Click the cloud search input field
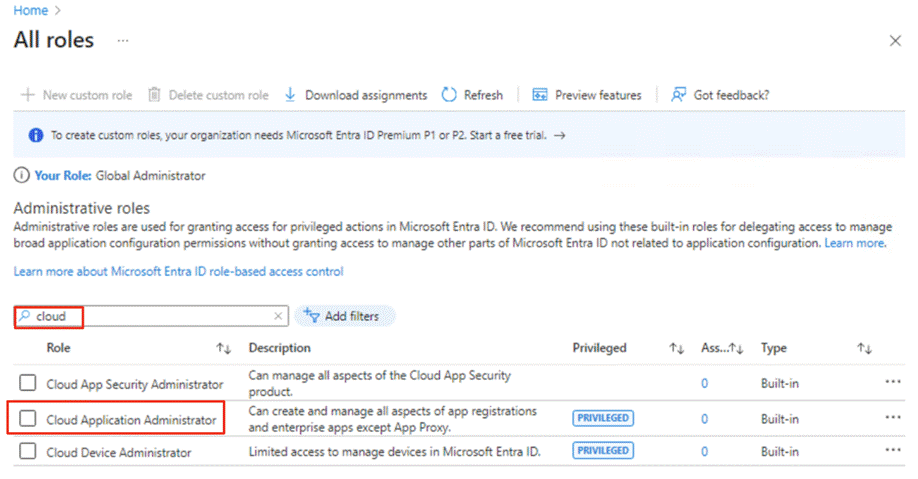 pyautogui.click(x=150, y=316)
